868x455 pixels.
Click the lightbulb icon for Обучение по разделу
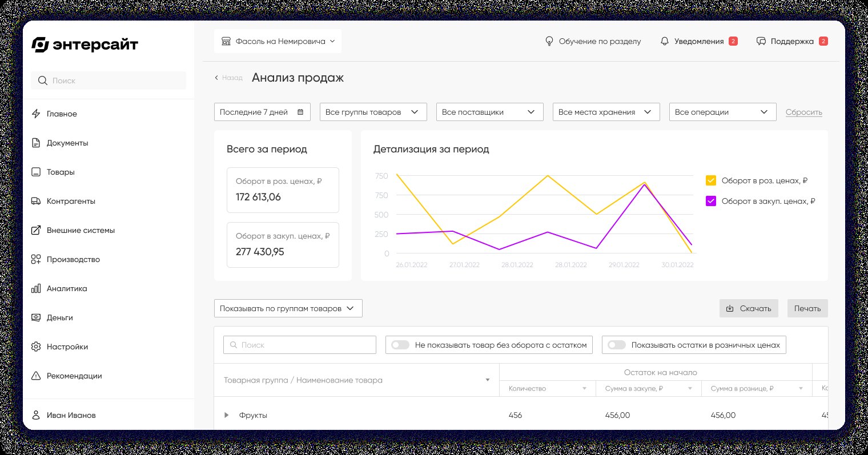(x=549, y=41)
